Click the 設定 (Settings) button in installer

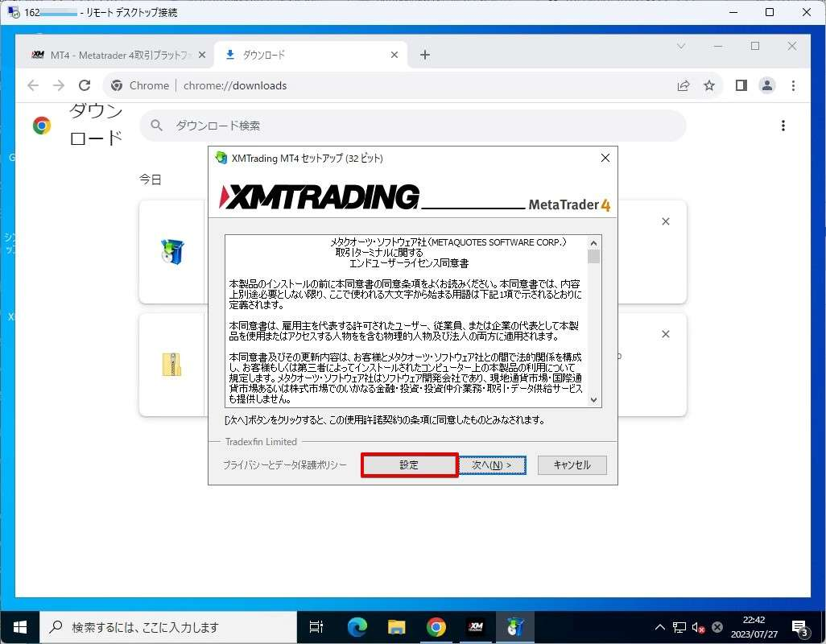tap(409, 465)
